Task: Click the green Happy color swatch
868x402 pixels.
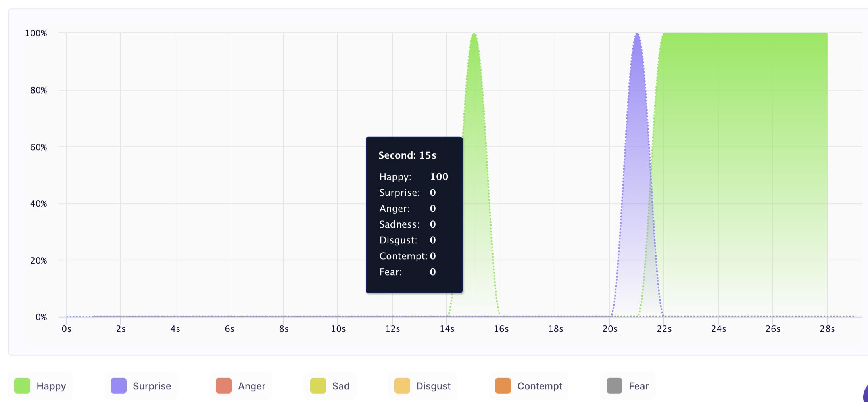Action: [x=22, y=386]
